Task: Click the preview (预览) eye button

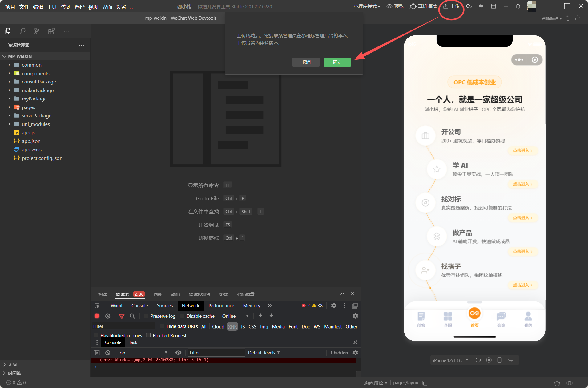Action: [395, 6]
